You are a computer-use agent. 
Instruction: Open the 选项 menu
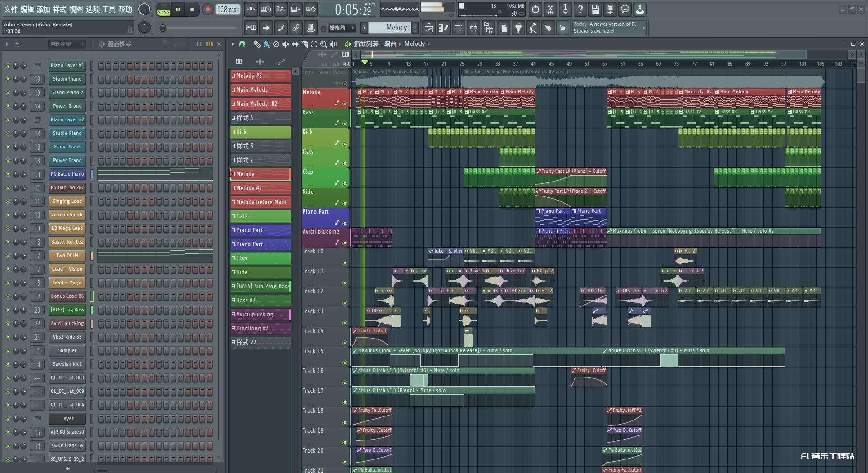92,9
